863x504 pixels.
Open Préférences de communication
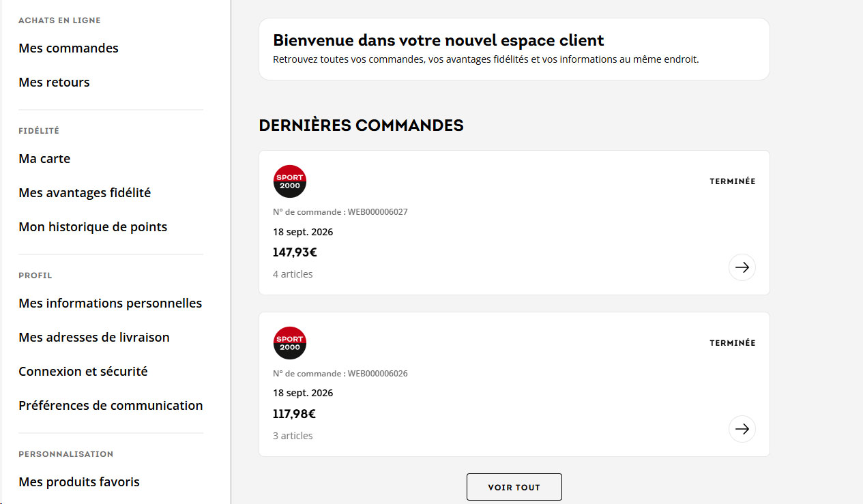[x=111, y=406]
